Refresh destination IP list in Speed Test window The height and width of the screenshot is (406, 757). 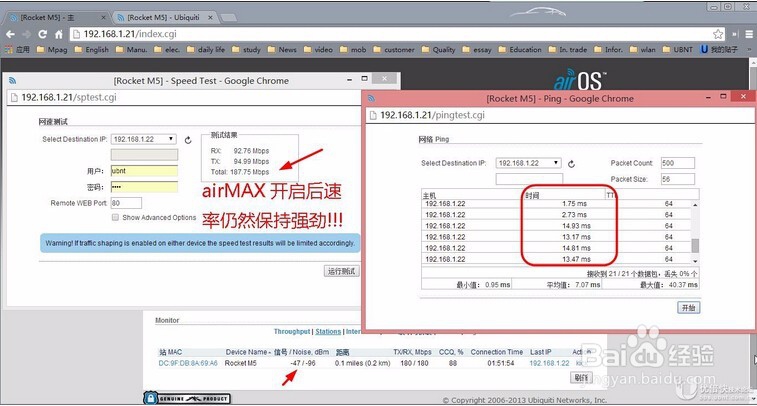[x=188, y=140]
